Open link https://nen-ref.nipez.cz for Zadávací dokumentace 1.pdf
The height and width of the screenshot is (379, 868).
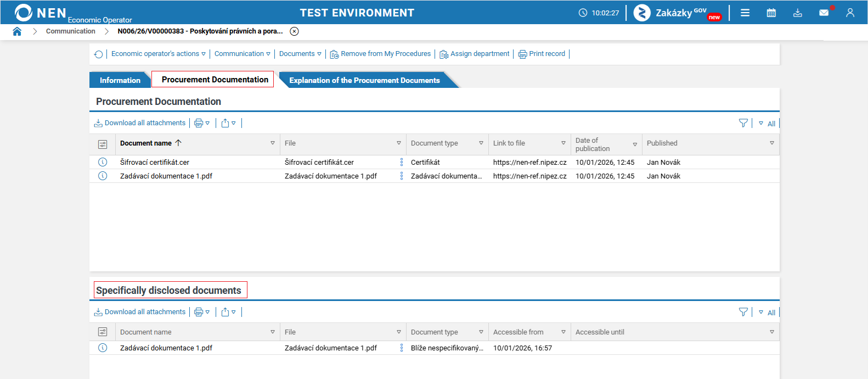click(x=530, y=176)
